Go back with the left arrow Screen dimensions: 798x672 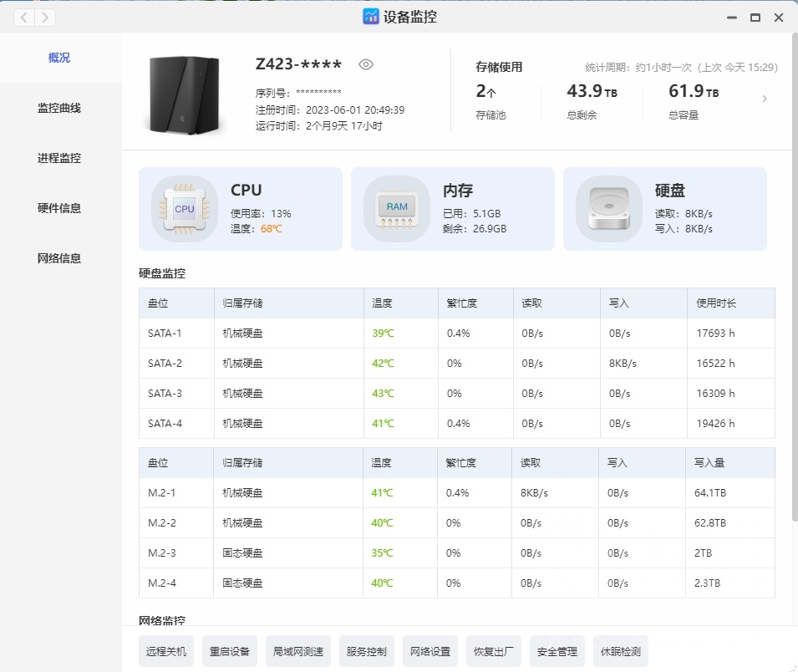24,17
